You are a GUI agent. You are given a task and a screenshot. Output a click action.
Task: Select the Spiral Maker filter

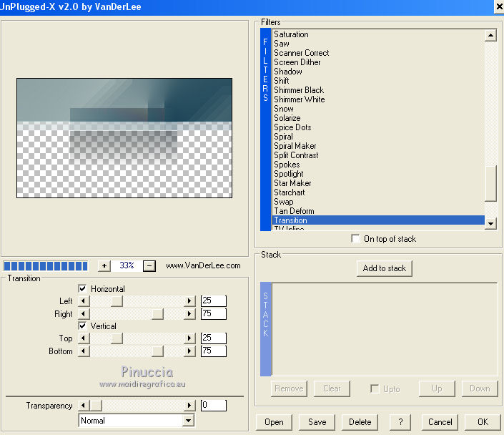295,146
